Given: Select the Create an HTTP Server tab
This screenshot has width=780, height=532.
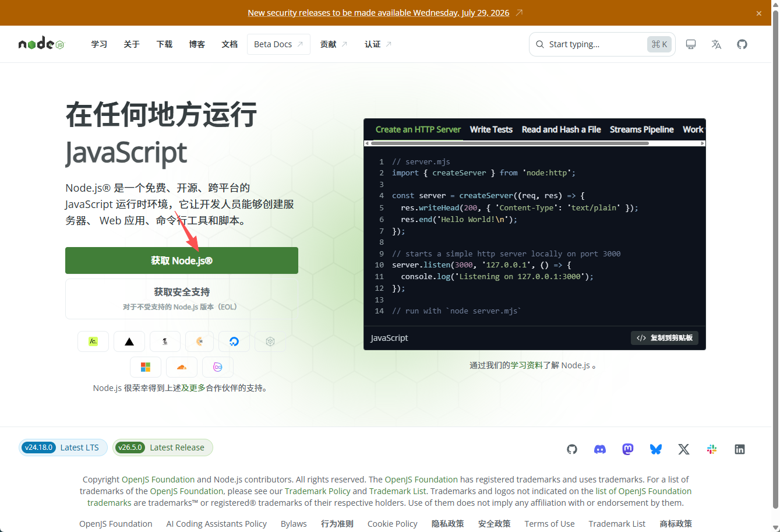Looking at the screenshot, I should point(418,129).
